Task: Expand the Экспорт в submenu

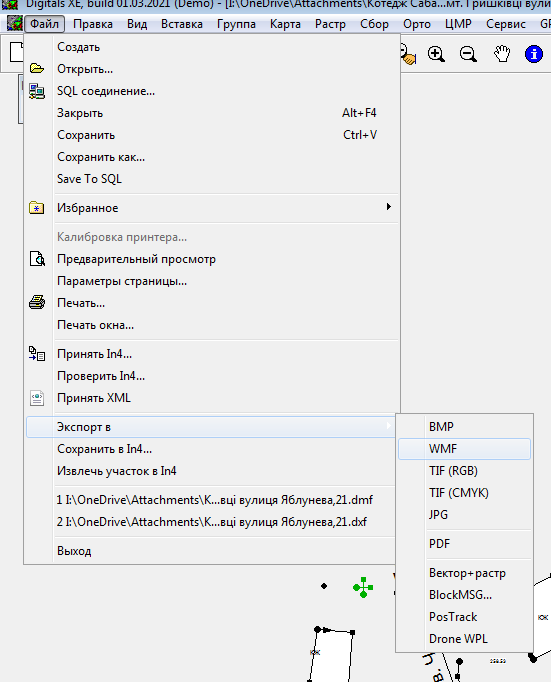Action: tap(211, 427)
